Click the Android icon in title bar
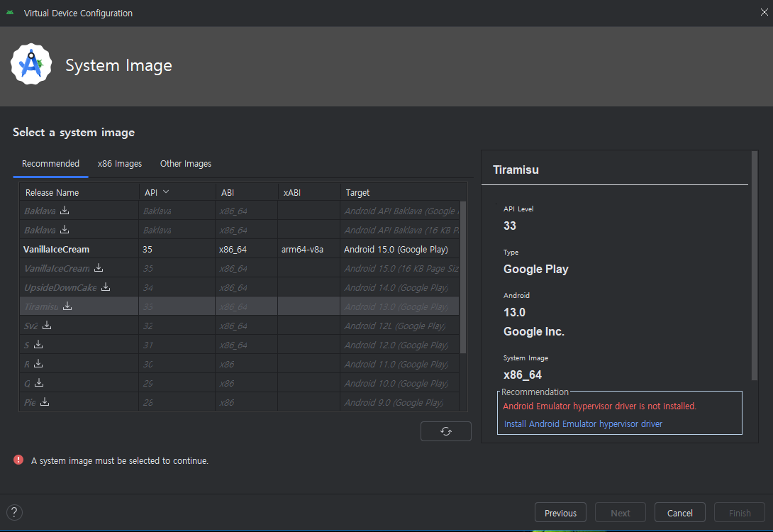773x532 pixels. tap(10, 13)
